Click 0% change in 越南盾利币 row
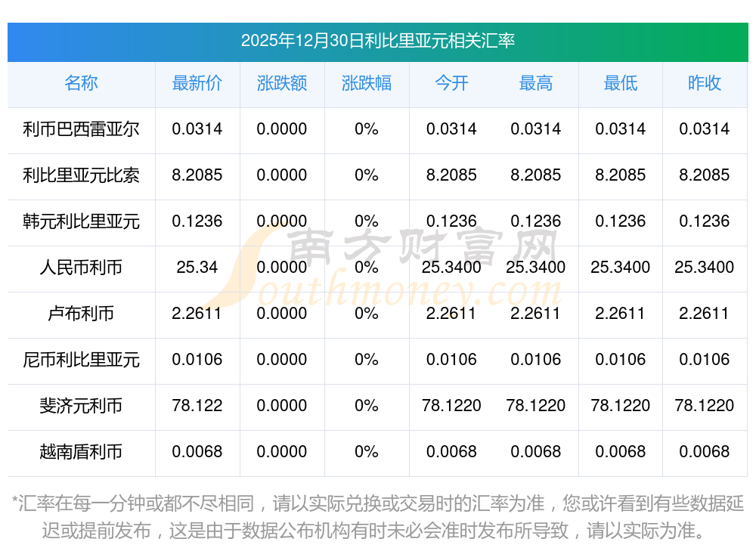 367,452
